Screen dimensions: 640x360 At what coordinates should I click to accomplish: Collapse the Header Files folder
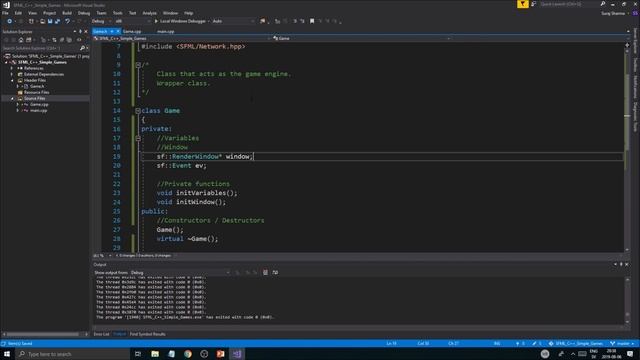[x=12, y=80]
